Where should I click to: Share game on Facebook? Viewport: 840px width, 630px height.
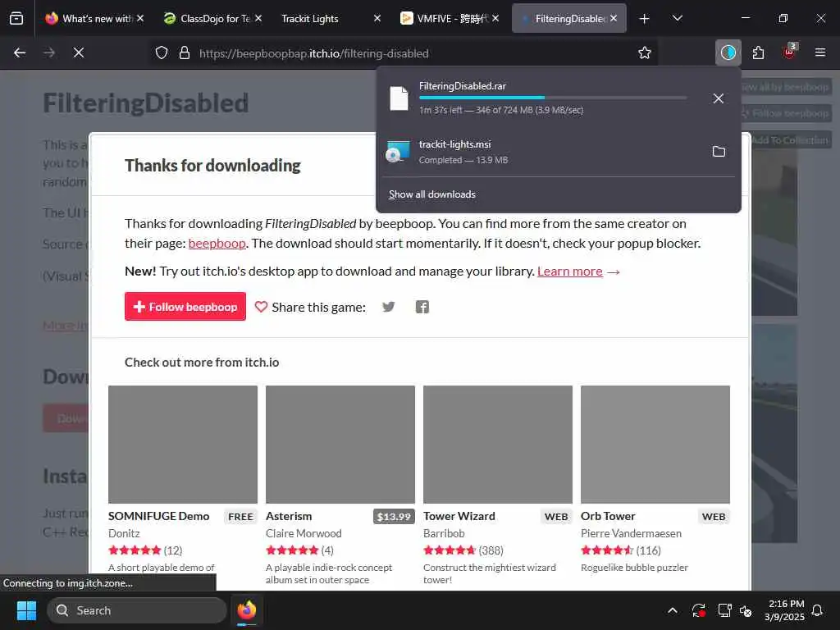click(x=422, y=307)
